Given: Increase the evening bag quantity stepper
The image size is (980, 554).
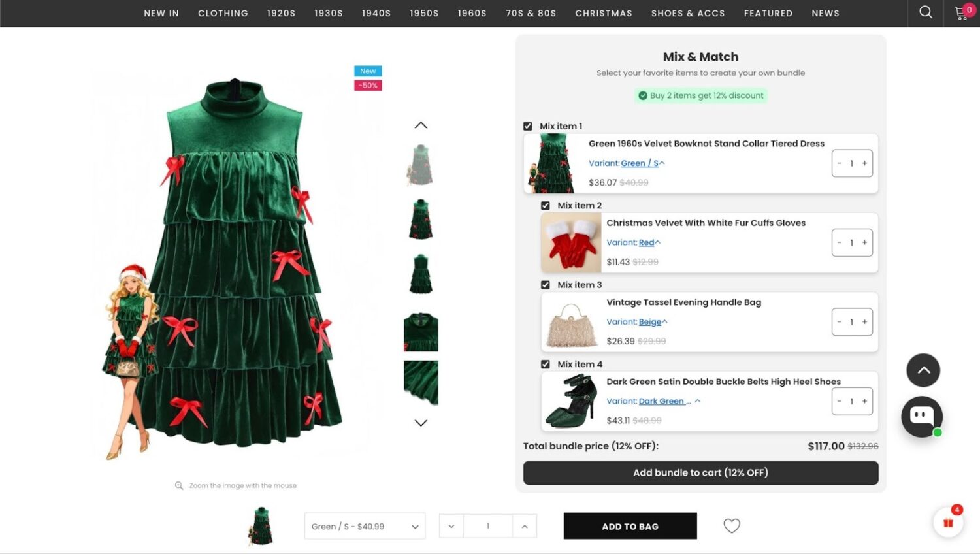Looking at the screenshot, I should click(x=864, y=321).
